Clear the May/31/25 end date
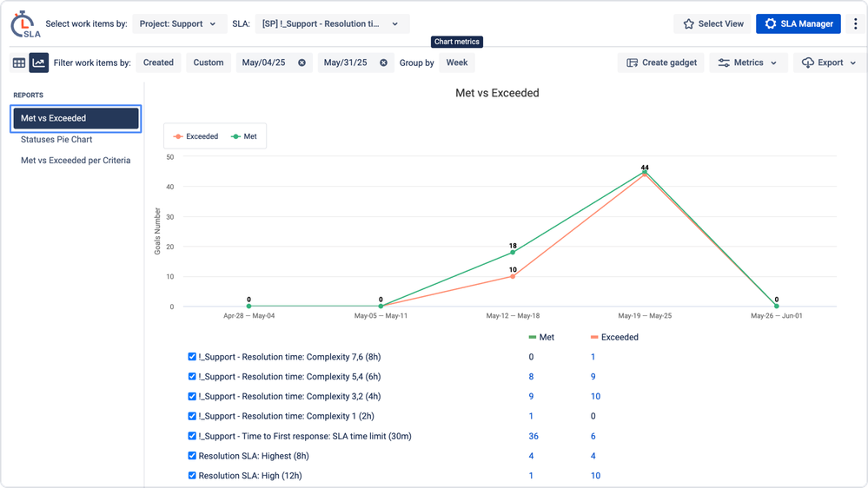The height and width of the screenshot is (488, 868). [383, 63]
